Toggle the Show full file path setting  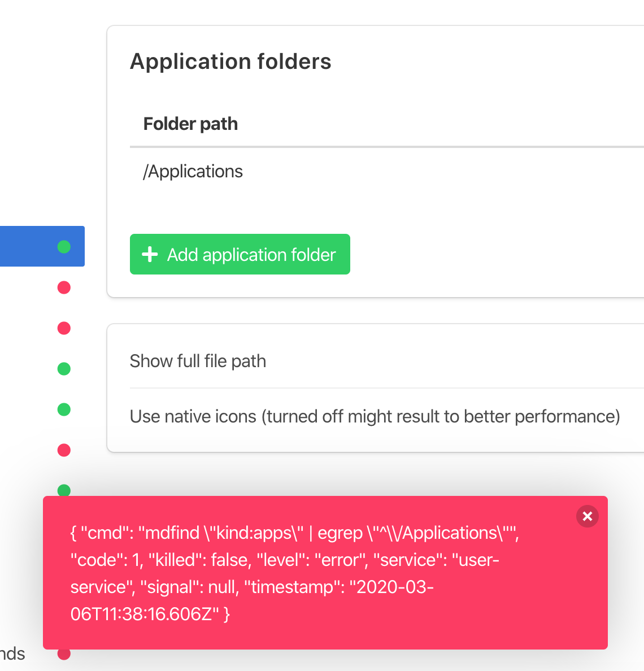tap(387, 361)
